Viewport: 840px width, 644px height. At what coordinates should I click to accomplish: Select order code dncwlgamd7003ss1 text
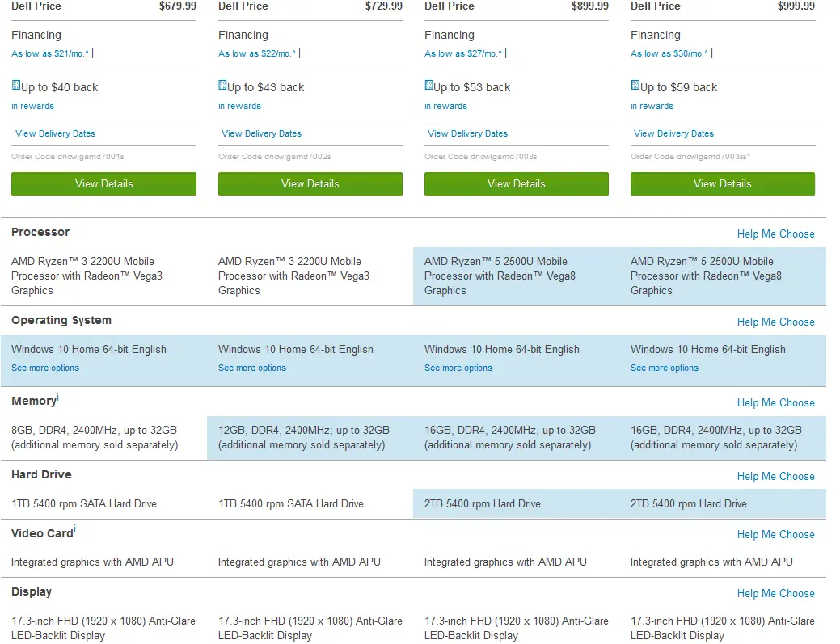click(690, 156)
